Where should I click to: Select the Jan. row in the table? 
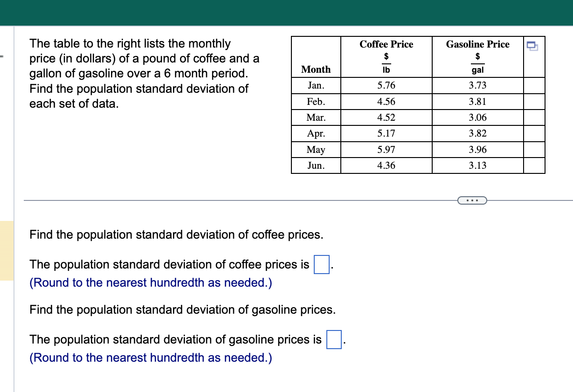point(316,85)
